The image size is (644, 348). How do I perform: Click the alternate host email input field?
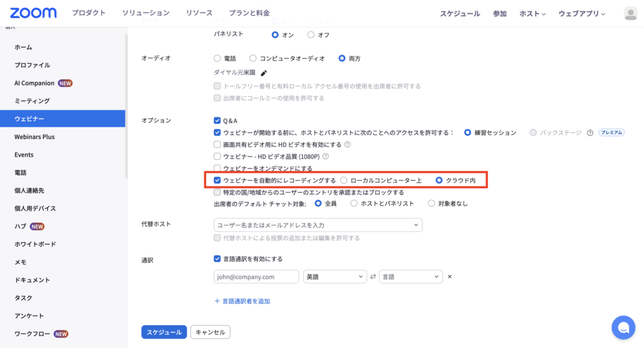(318, 225)
